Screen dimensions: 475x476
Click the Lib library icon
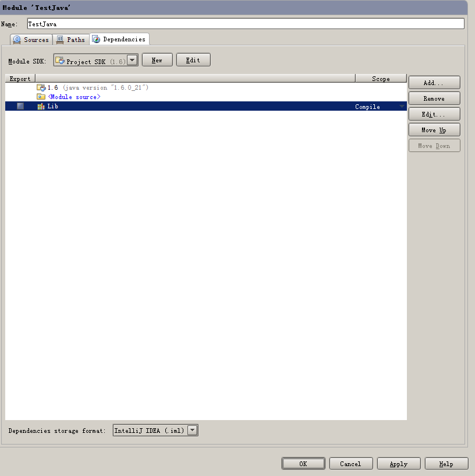41,106
